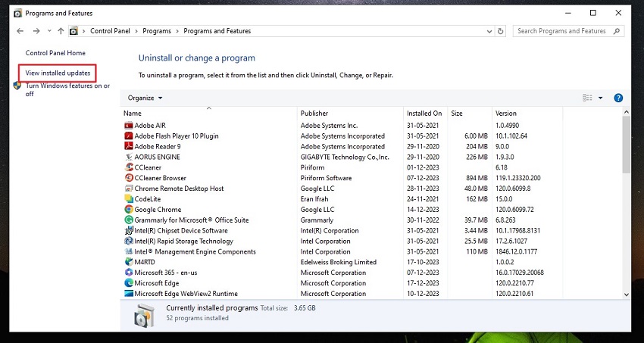Click the Back navigation arrow
This screenshot has height=343, width=644.
[20, 31]
